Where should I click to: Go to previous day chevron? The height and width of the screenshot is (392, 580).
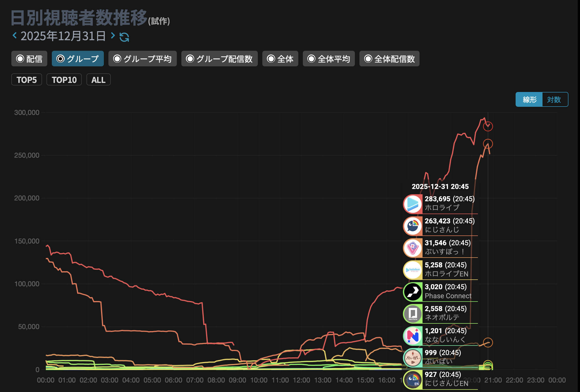pyautogui.click(x=15, y=36)
